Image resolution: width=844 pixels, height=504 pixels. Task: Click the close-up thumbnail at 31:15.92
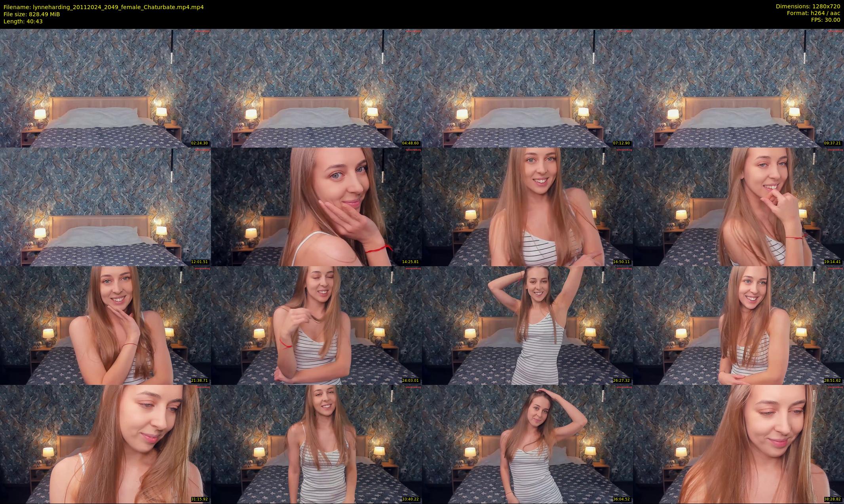(x=105, y=444)
